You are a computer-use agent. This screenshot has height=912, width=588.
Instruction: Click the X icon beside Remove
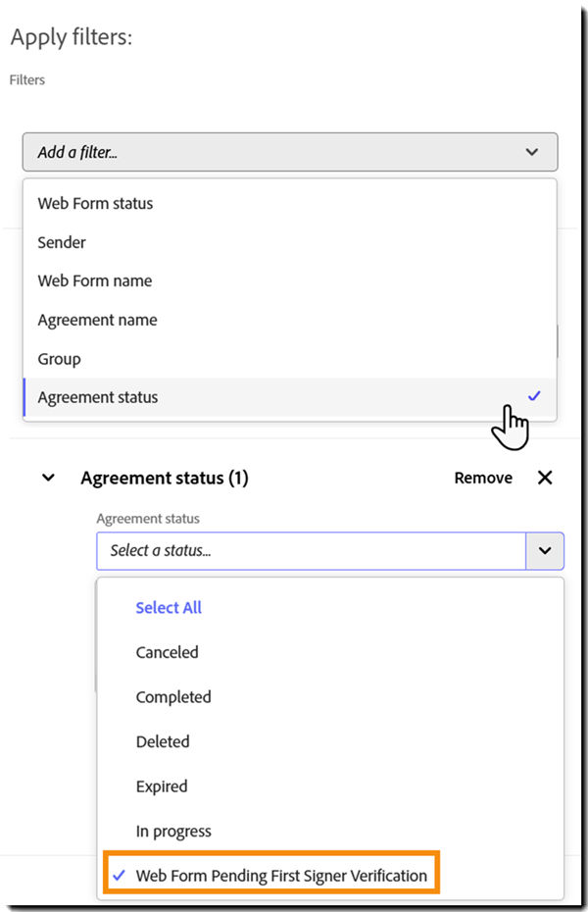[545, 478]
